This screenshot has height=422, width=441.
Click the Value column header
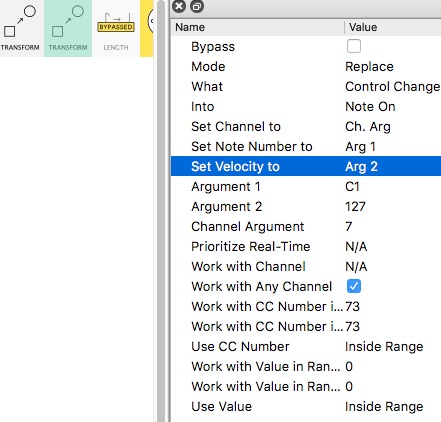pyautogui.click(x=393, y=27)
